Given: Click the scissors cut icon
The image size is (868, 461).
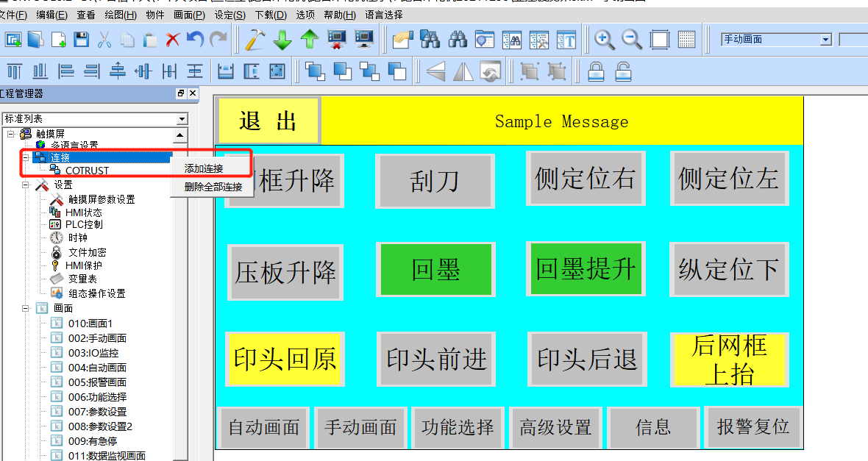Looking at the screenshot, I should point(104,40).
